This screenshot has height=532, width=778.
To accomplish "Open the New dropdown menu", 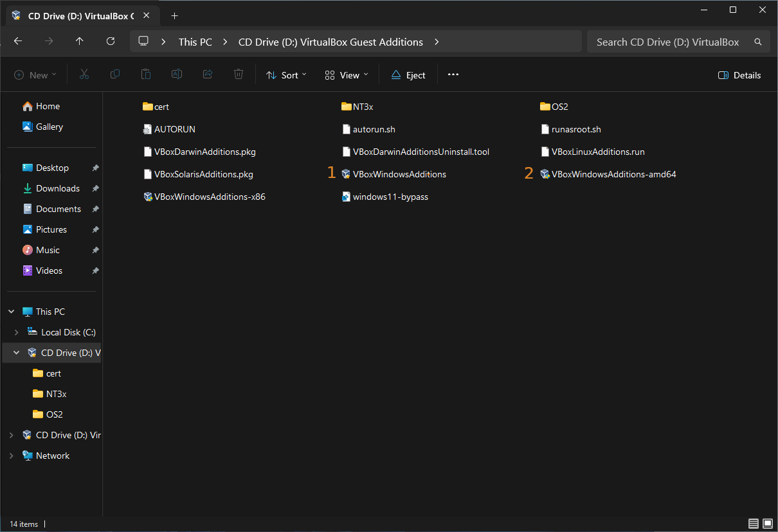I will click(35, 75).
